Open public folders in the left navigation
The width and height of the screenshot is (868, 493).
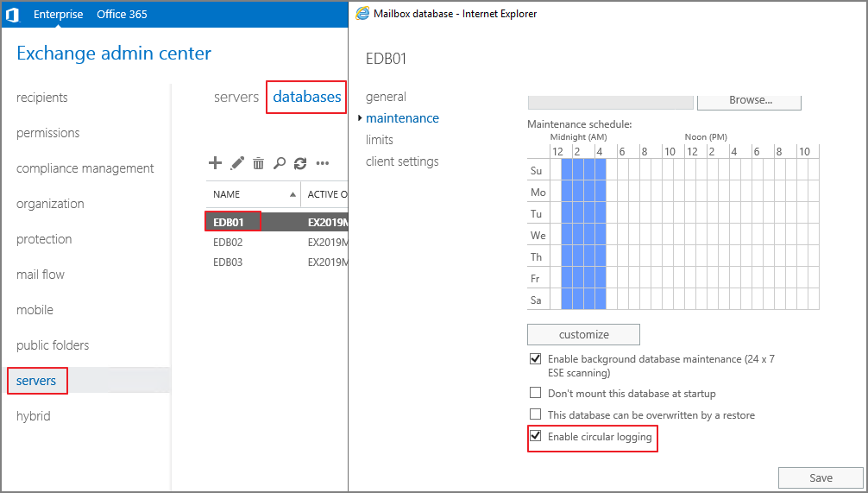coord(53,345)
